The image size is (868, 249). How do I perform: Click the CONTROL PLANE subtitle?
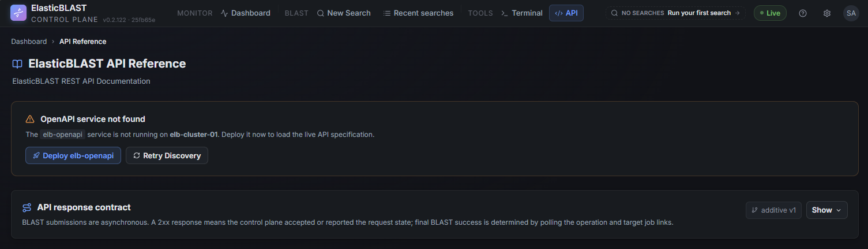click(65, 20)
